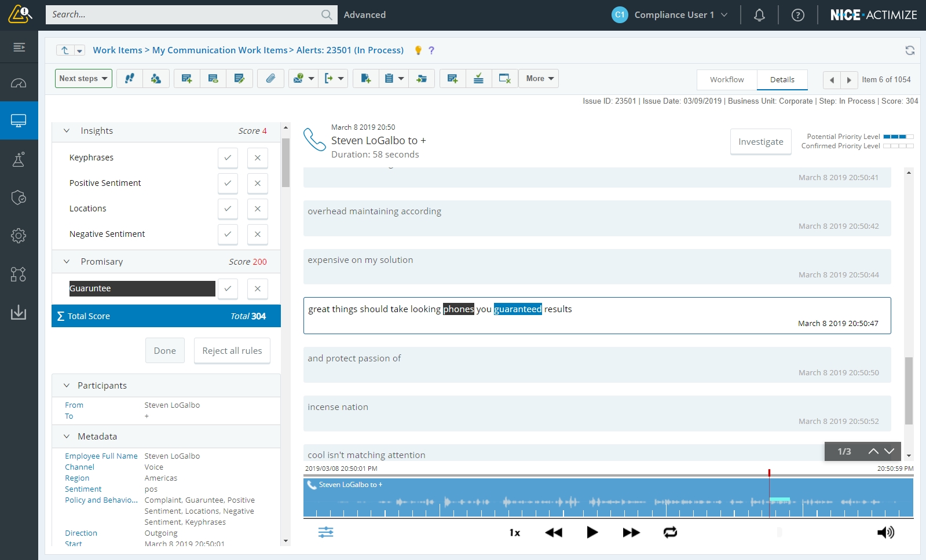Viewport: 926px width, 560px height.
Task: Open the help question mark icon
Action: coord(797,15)
